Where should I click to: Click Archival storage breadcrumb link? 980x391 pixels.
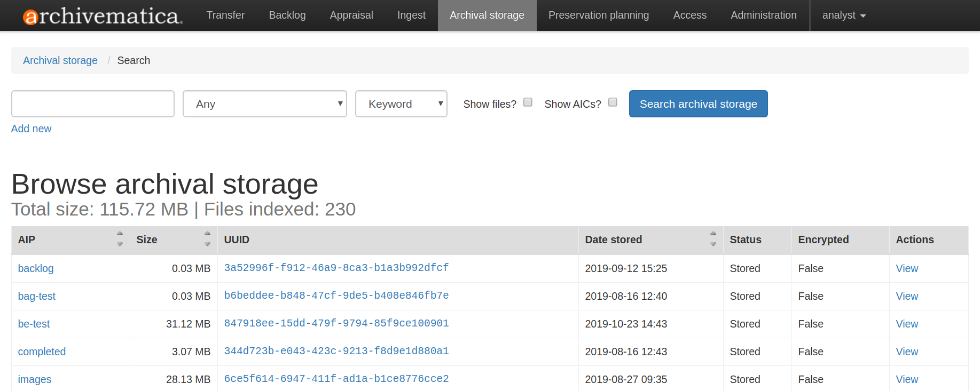pos(60,60)
